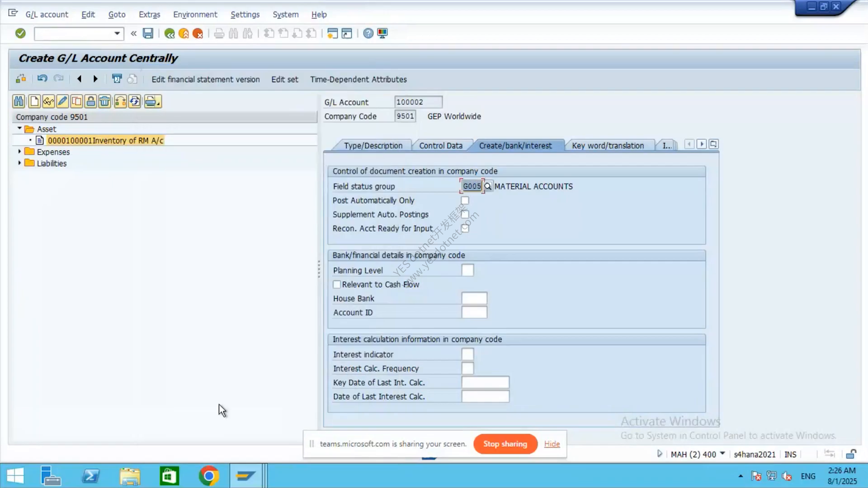Click the Next account right arrow icon
The image size is (868, 488).
95,79
